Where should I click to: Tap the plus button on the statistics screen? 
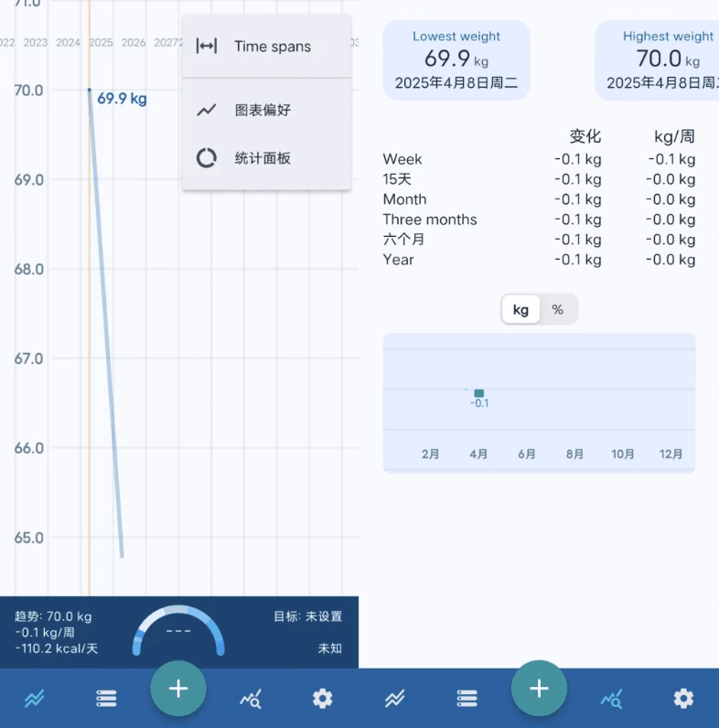tap(539, 689)
